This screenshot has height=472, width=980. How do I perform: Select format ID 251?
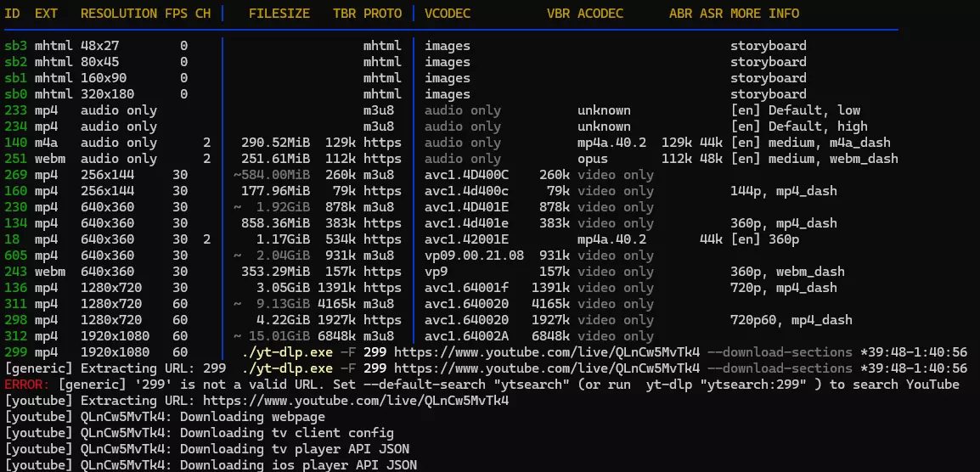click(x=15, y=159)
